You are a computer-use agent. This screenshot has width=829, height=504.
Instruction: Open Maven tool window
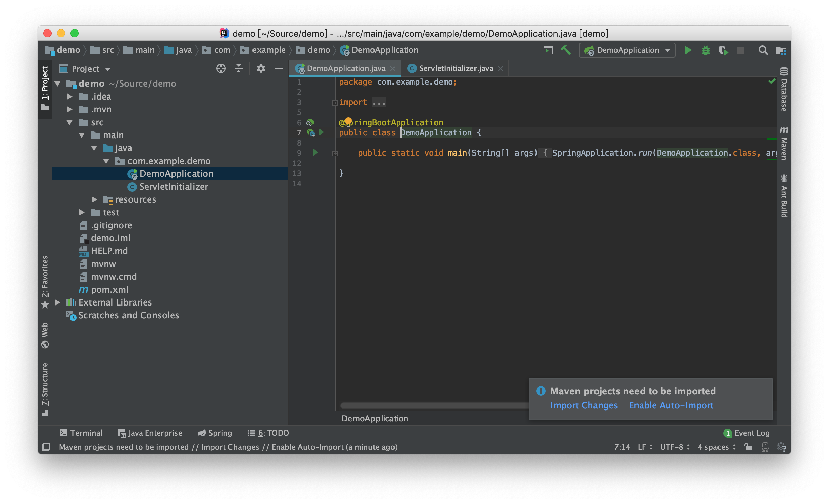pos(784,143)
